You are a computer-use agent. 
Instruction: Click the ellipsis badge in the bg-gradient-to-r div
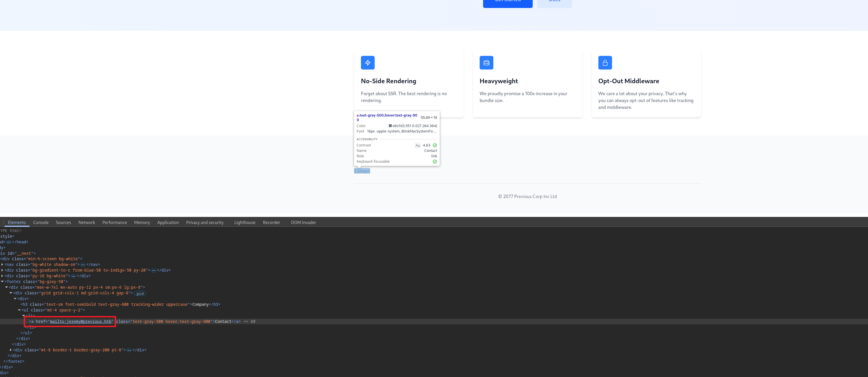click(x=154, y=270)
